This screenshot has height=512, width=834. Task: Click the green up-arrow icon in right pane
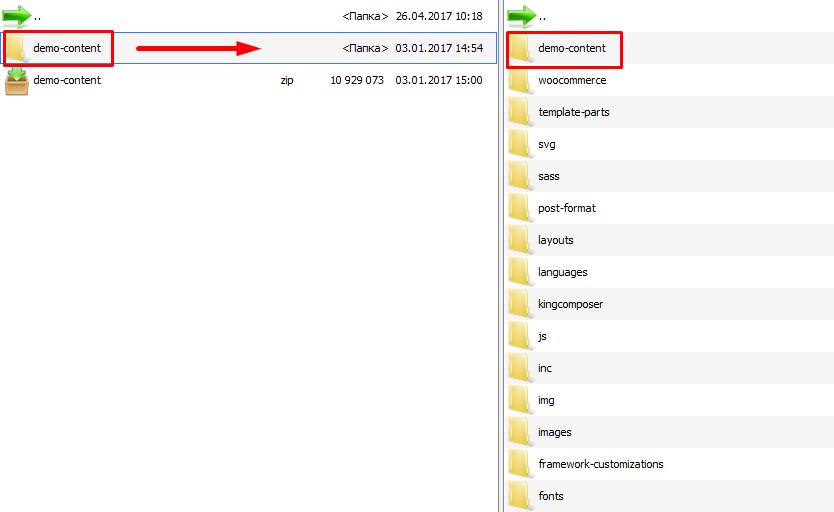pyautogui.click(x=521, y=16)
